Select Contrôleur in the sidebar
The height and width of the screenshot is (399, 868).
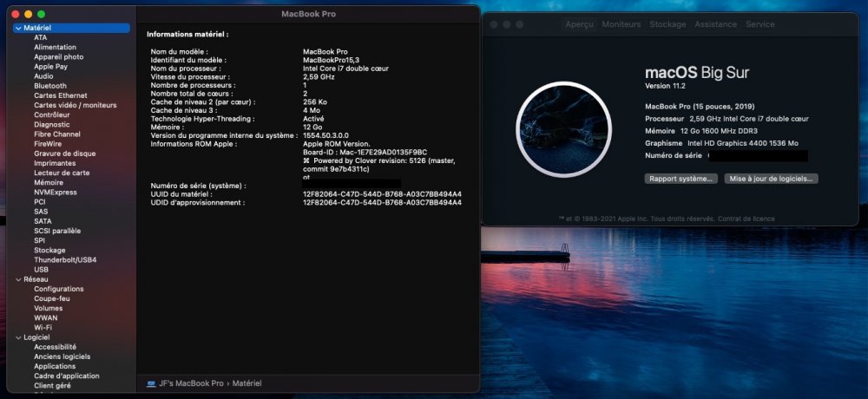pos(51,115)
